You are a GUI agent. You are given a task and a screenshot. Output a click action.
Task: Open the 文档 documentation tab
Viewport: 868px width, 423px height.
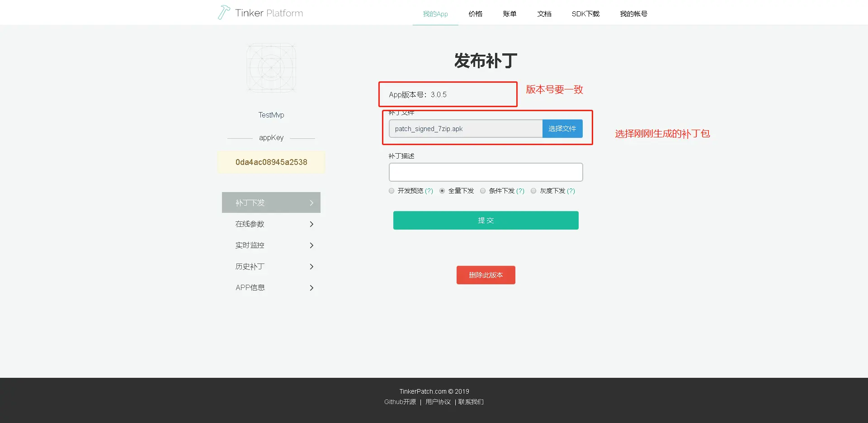click(x=544, y=14)
